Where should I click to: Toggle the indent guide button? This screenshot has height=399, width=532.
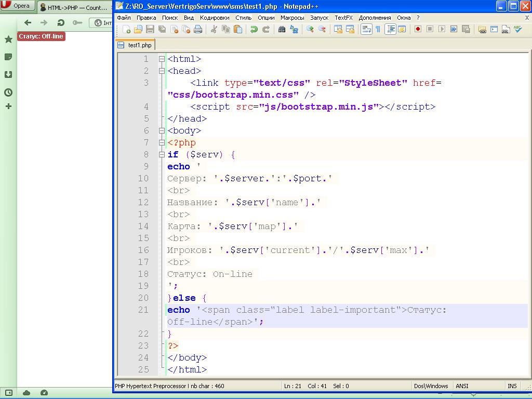coord(391,30)
